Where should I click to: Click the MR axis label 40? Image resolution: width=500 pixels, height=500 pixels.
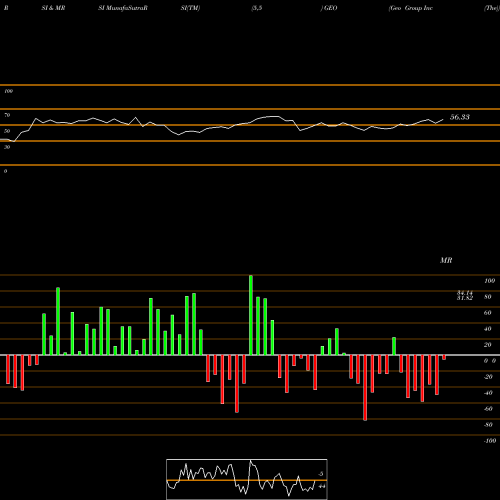[x=487, y=329]
